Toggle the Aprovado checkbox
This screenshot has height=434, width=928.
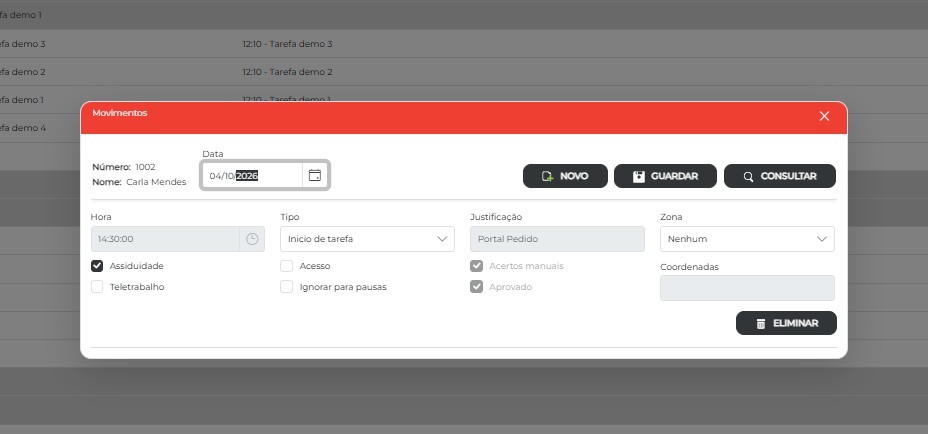(476, 287)
